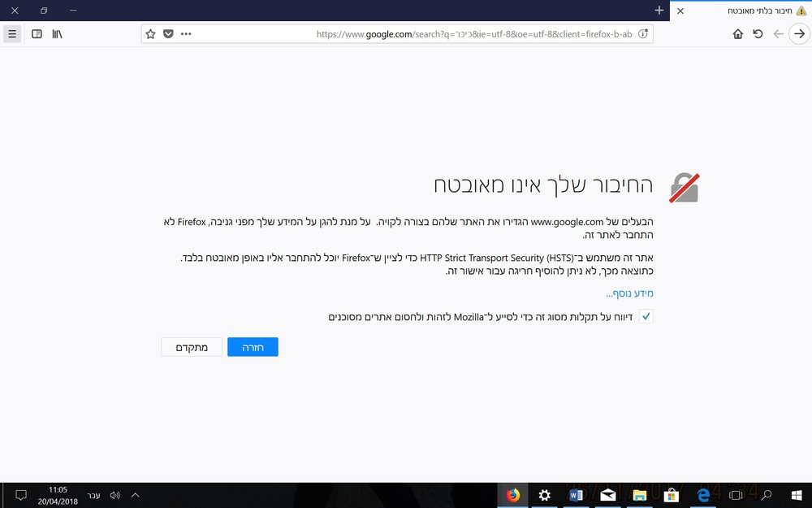Show site information icon in the address bar
The height and width of the screenshot is (508, 812).
click(x=642, y=34)
